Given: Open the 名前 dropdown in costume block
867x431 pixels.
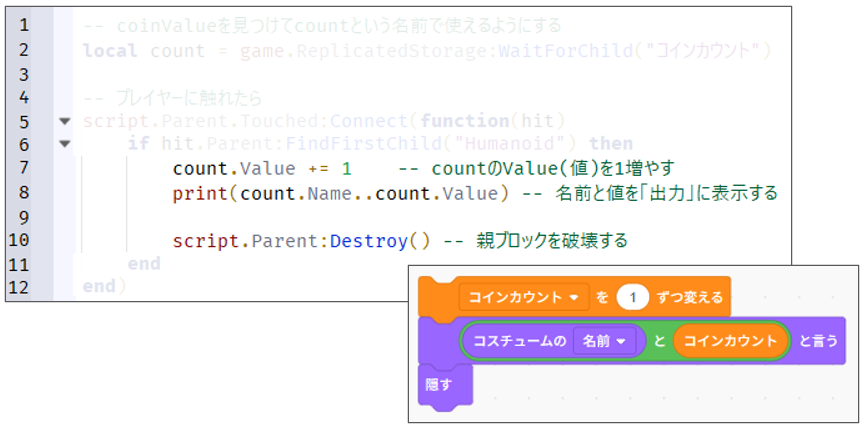Looking at the screenshot, I should tap(604, 341).
